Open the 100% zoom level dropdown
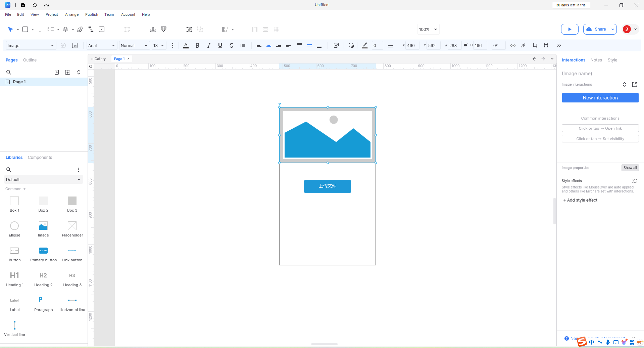644x348 pixels. (428, 29)
